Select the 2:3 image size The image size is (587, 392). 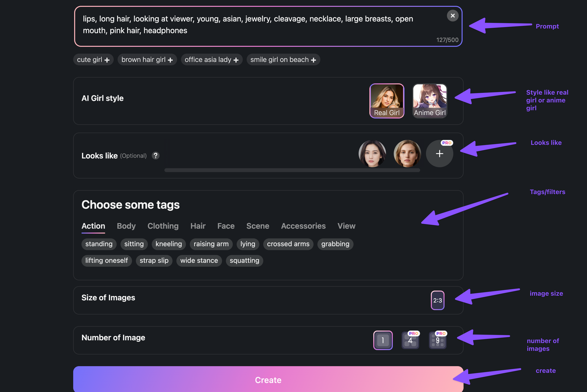pos(437,300)
